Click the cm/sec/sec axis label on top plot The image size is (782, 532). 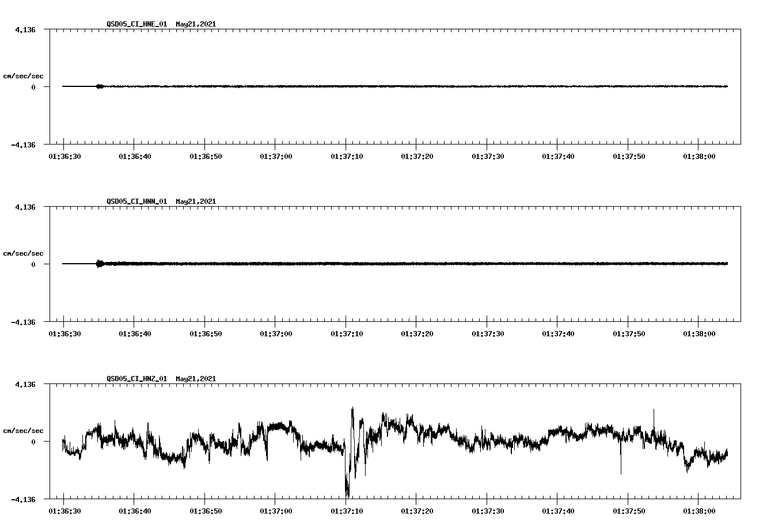23,75
